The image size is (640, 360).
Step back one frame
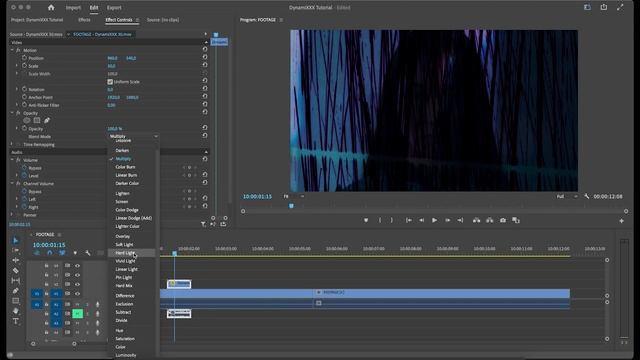[x=422, y=220]
